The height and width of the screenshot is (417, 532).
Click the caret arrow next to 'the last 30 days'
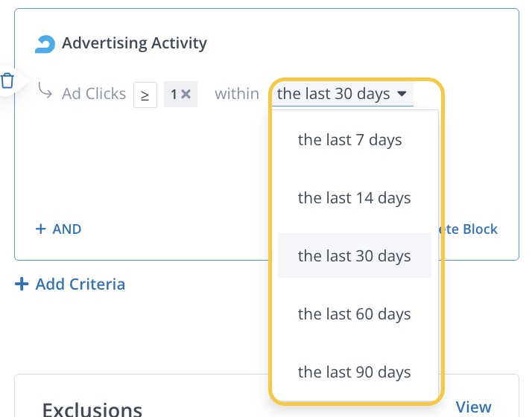(402, 94)
